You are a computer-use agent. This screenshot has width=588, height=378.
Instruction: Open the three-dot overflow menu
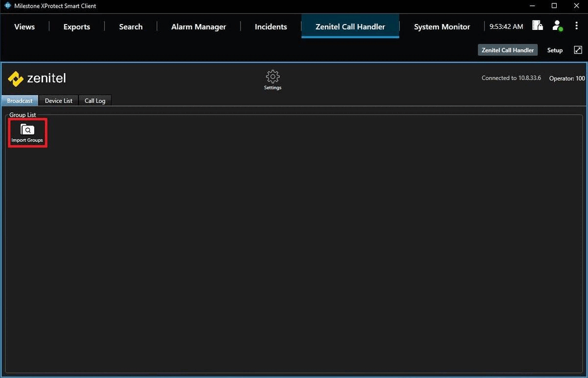pos(576,26)
